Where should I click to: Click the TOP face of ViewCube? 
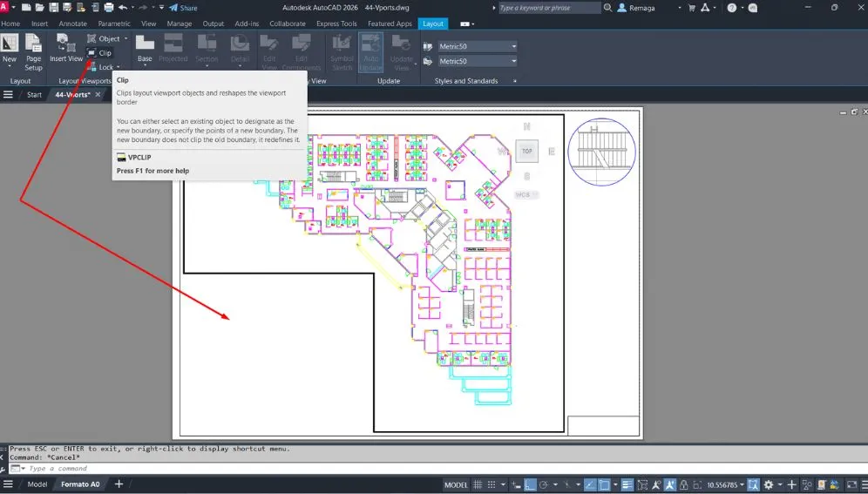(x=526, y=151)
